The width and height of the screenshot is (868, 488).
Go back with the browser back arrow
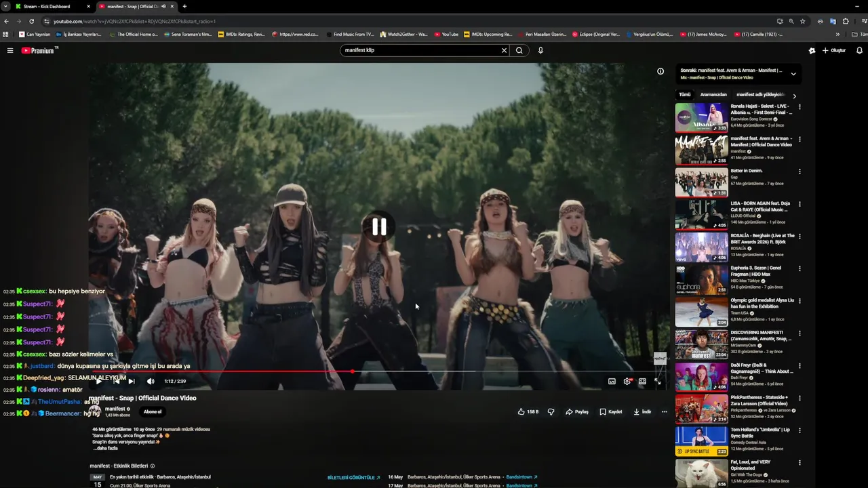(6, 21)
